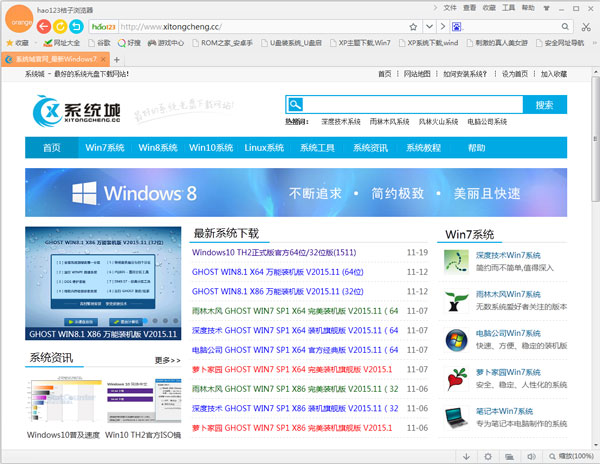Image resolution: width=600 pixels, height=464 pixels.
Task: Open the 系统教程 navigation tab
Action: [424, 148]
